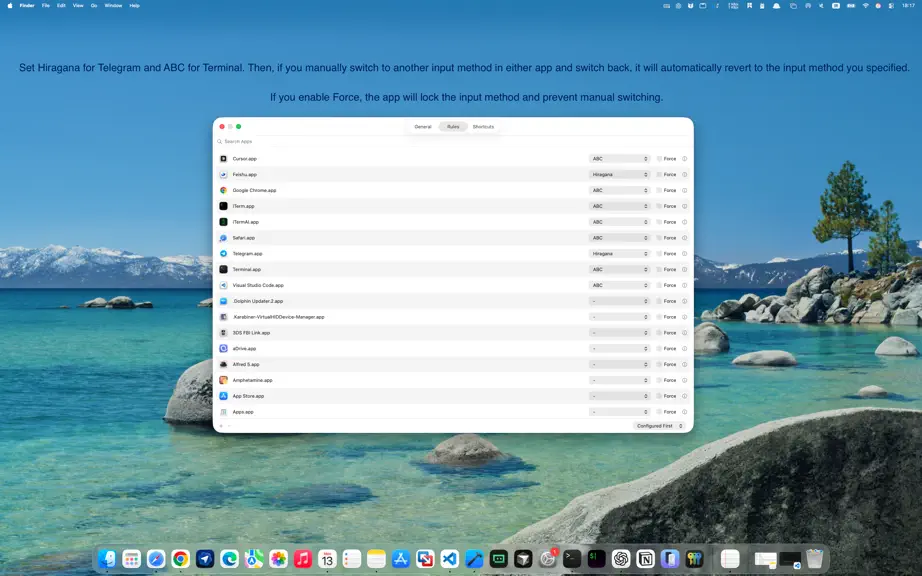Open Google Chrome from the Dock
The width and height of the screenshot is (922, 576).
point(181,558)
